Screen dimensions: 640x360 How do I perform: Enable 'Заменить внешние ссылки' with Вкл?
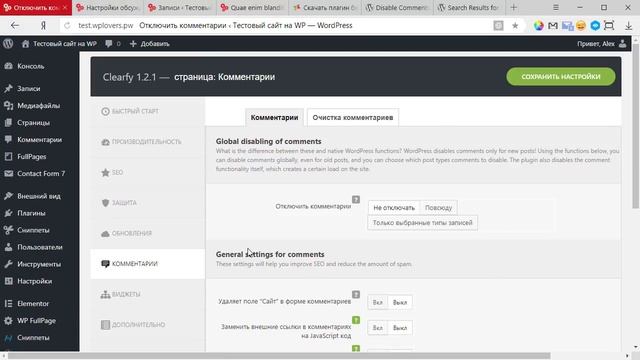(378, 328)
